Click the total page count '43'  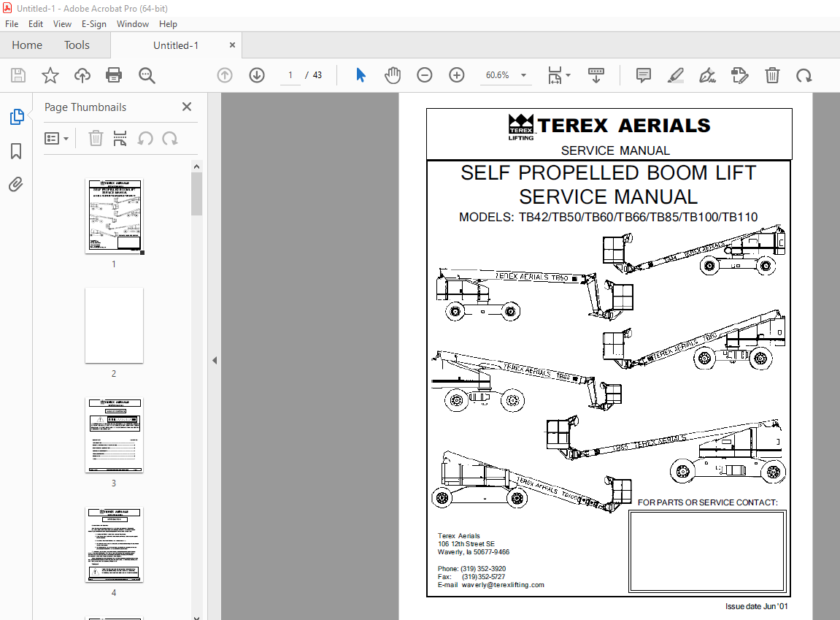coord(317,75)
